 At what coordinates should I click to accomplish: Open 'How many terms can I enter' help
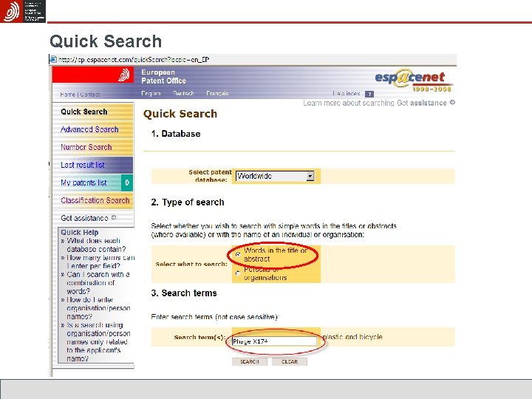click(x=100, y=262)
